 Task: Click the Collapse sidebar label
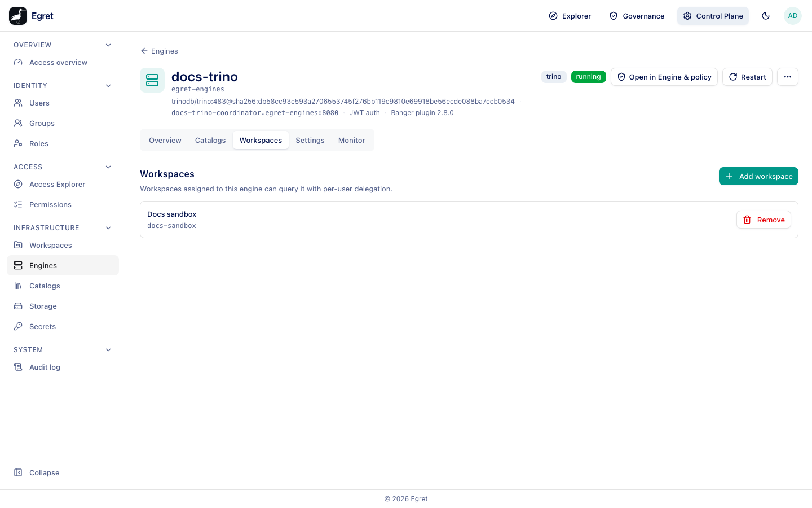[45, 472]
